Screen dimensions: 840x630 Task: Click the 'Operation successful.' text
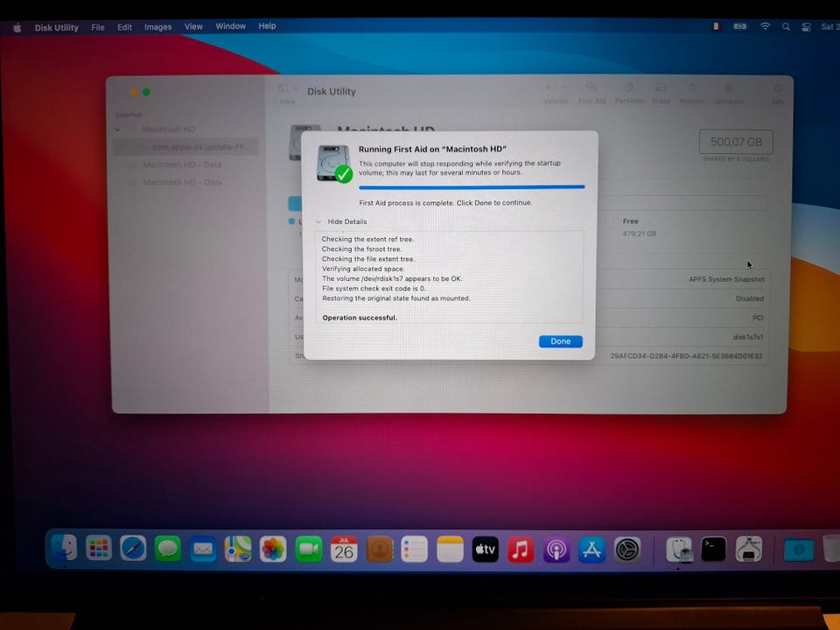360,318
